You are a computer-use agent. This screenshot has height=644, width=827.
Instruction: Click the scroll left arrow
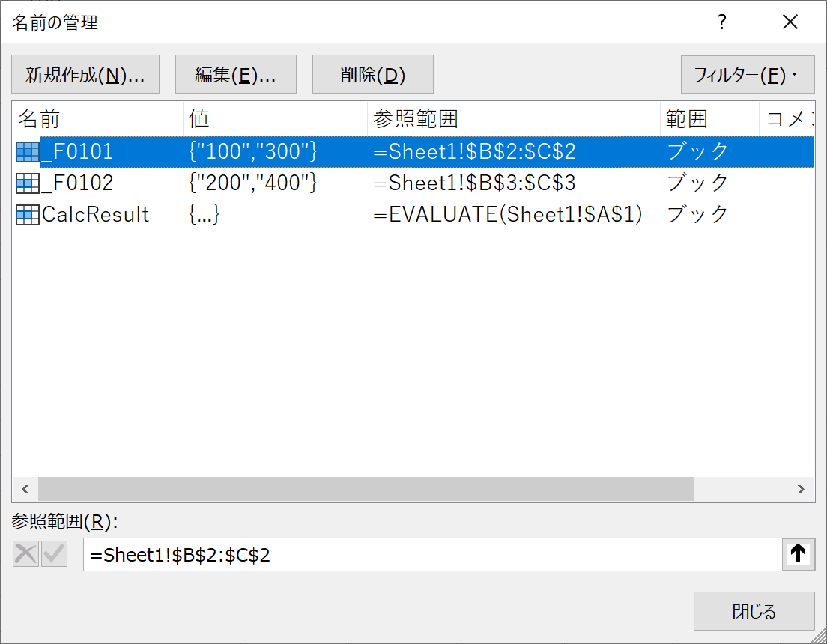coord(25,490)
